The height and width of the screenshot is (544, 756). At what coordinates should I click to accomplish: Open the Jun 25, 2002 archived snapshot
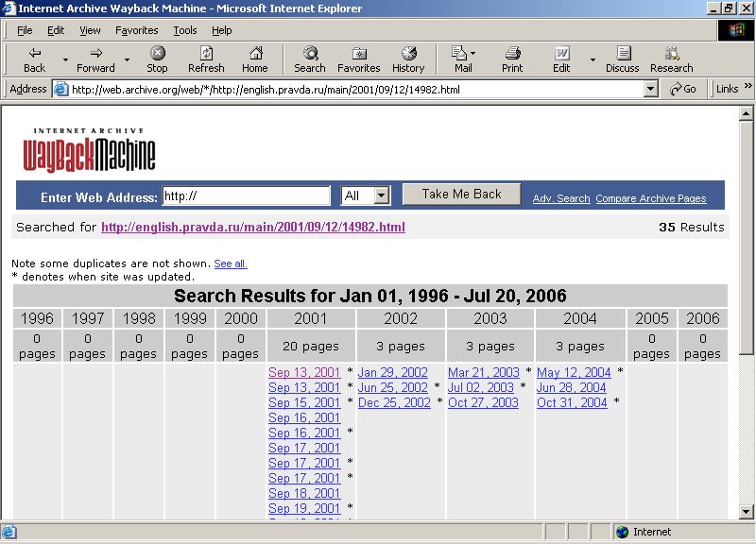coord(392,387)
